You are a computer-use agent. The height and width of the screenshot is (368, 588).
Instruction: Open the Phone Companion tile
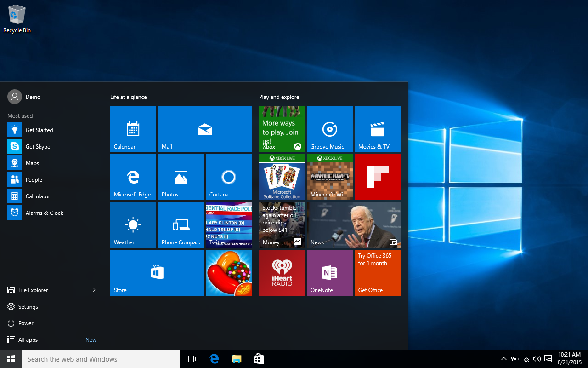(x=181, y=225)
